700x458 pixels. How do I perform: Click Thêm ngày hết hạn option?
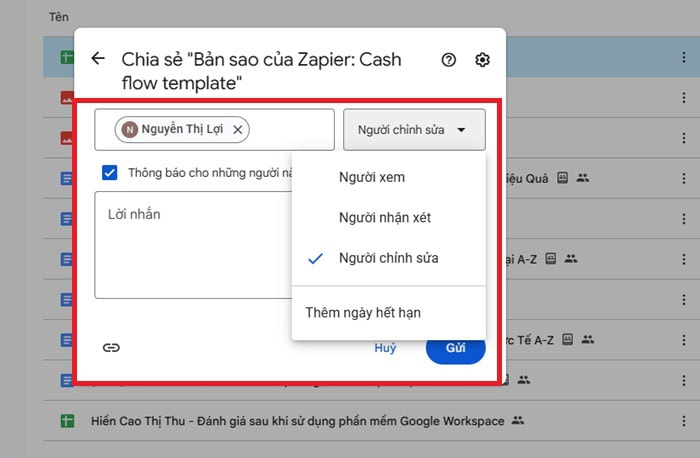(x=363, y=313)
